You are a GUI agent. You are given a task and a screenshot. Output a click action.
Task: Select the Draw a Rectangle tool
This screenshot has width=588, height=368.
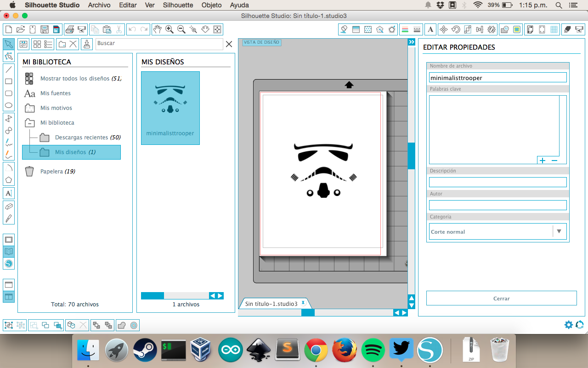[x=8, y=81]
